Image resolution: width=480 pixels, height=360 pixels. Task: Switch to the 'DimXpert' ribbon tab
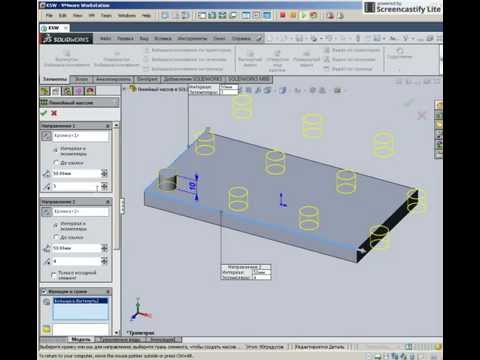coord(147,79)
